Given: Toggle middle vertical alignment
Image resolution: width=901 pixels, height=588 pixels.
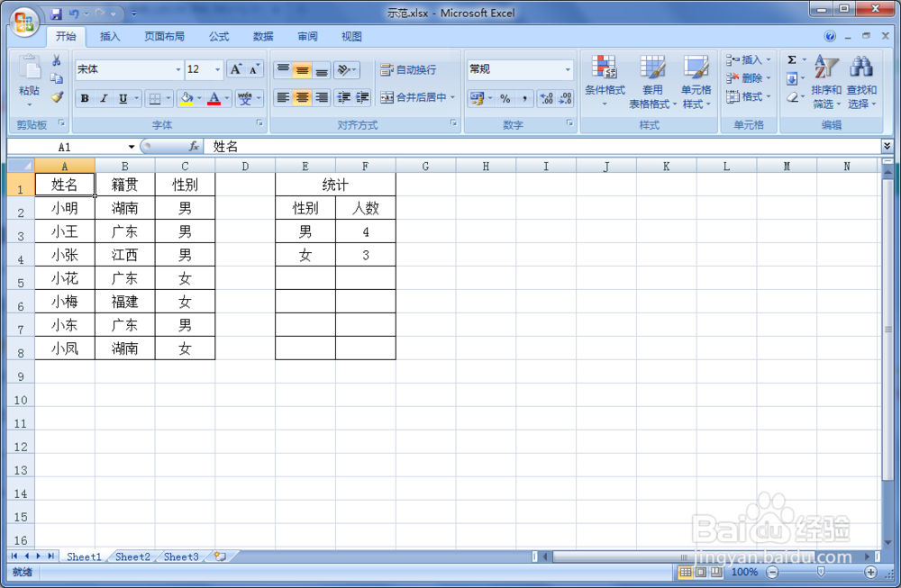Looking at the screenshot, I should (302, 70).
